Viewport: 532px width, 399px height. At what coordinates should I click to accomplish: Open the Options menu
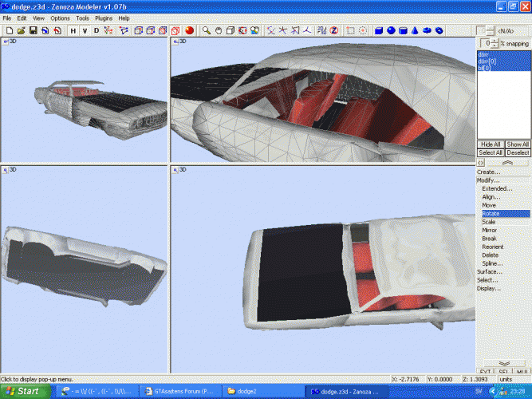[x=60, y=18]
